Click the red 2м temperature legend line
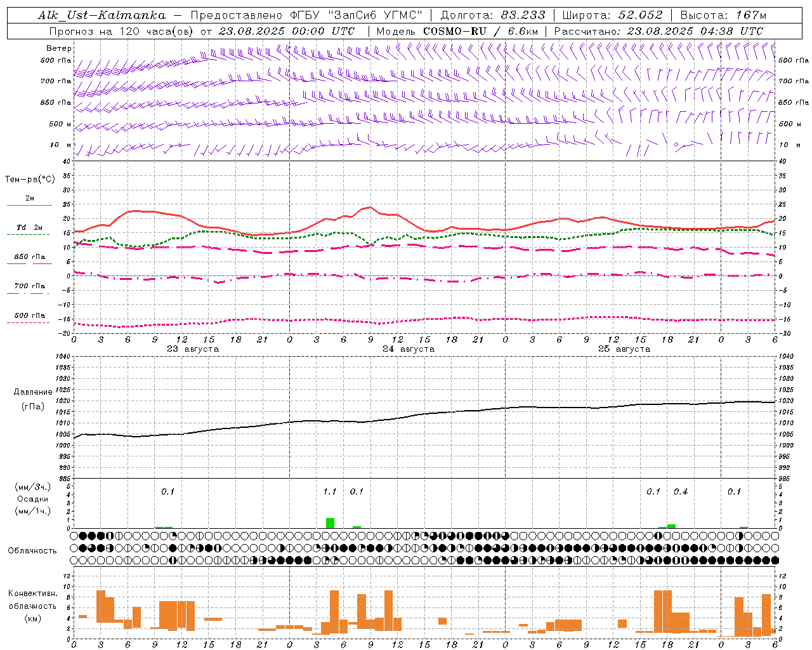 [x=29, y=205]
